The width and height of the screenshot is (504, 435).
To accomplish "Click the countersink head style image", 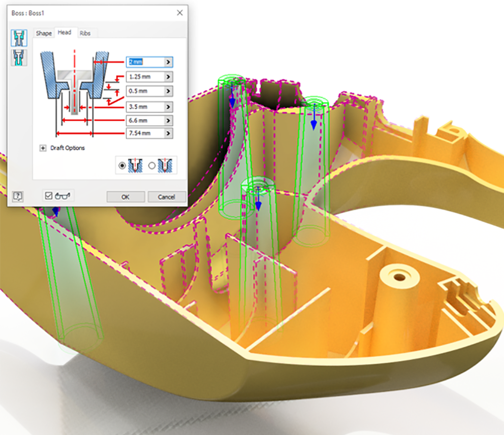I will [x=165, y=166].
